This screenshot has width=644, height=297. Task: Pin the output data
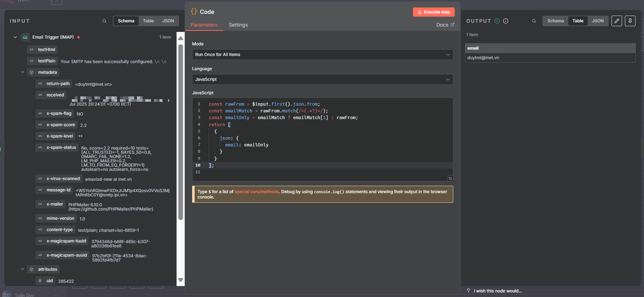coord(630,21)
